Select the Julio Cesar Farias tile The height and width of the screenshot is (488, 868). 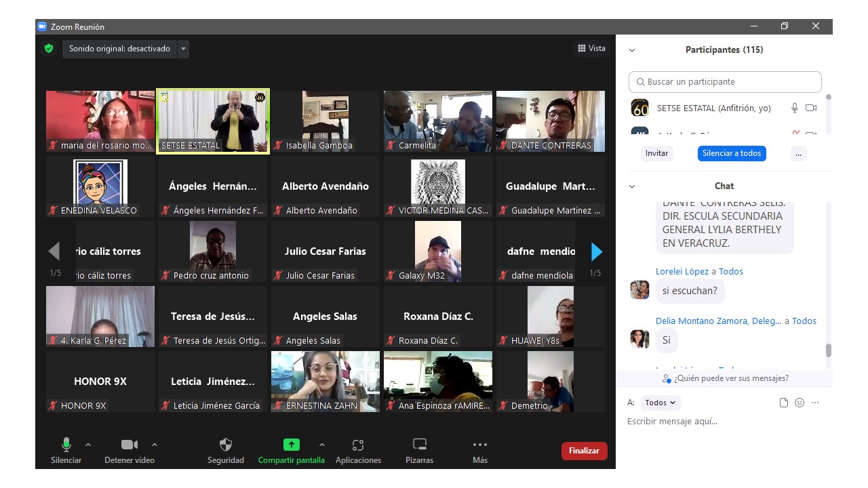point(325,251)
